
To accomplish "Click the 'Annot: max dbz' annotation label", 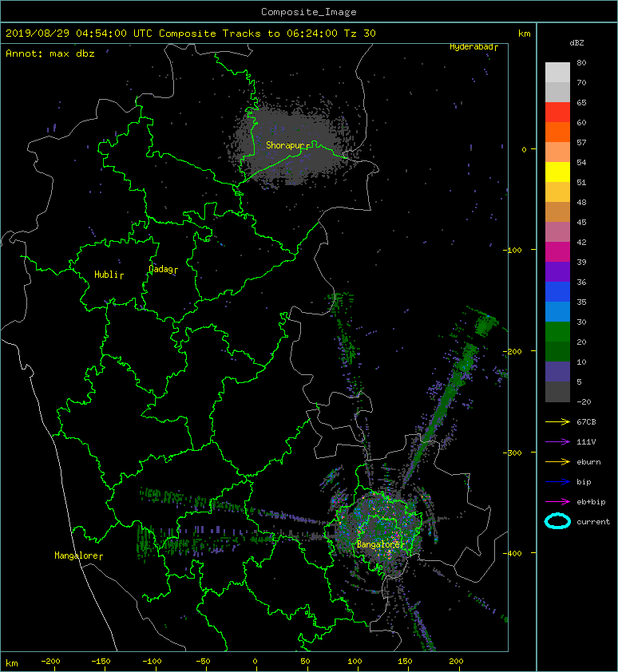I will 50,53.
